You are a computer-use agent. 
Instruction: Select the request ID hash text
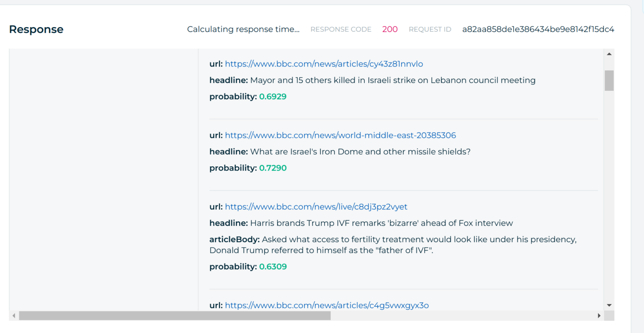(538, 29)
